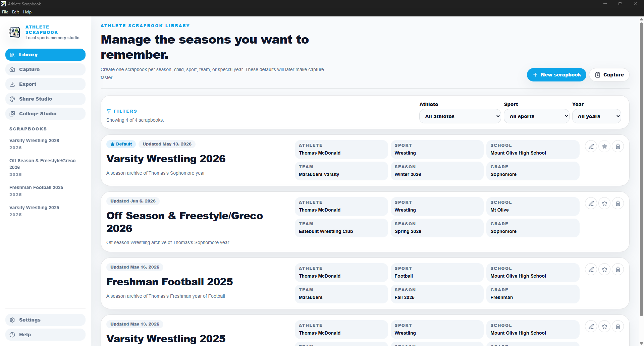Click the page vertical scrollbar
644x346 pixels.
coord(641,169)
